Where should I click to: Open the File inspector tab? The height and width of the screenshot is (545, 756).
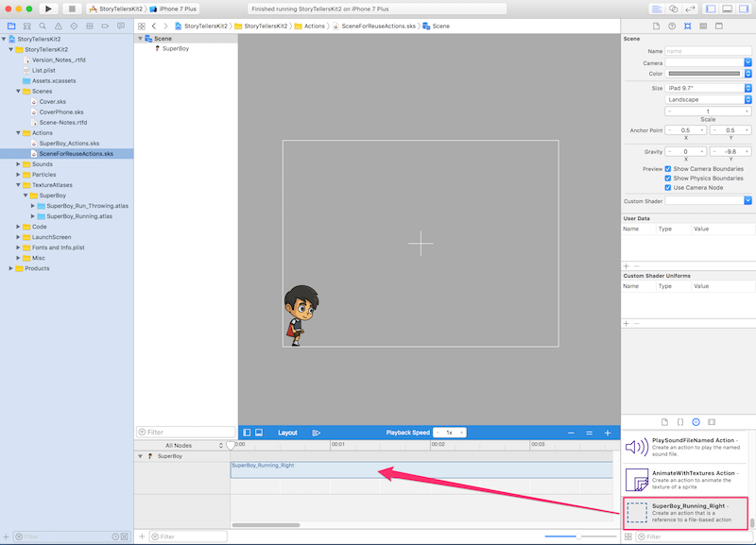(x=656, y=26)
